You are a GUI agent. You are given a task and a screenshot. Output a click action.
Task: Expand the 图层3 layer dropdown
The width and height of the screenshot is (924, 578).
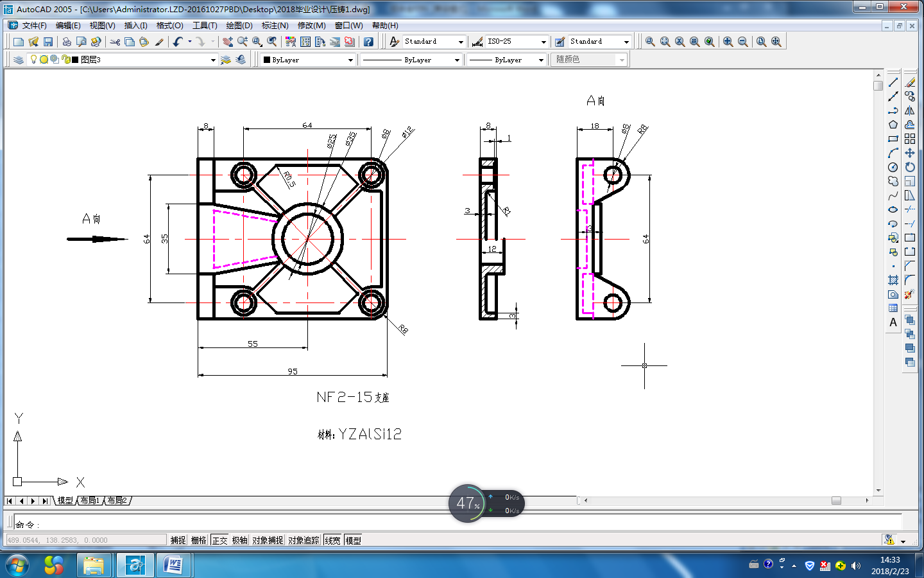(213, 60)
